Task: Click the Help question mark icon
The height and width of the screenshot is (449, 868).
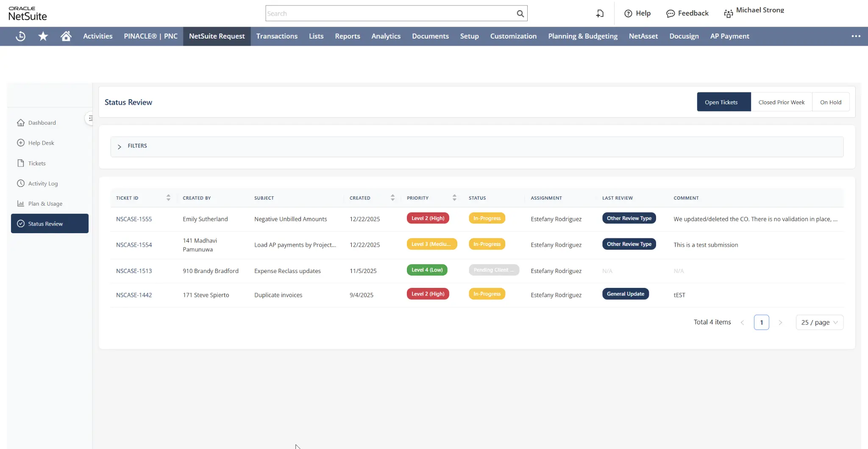Action: tap(628, 14)
